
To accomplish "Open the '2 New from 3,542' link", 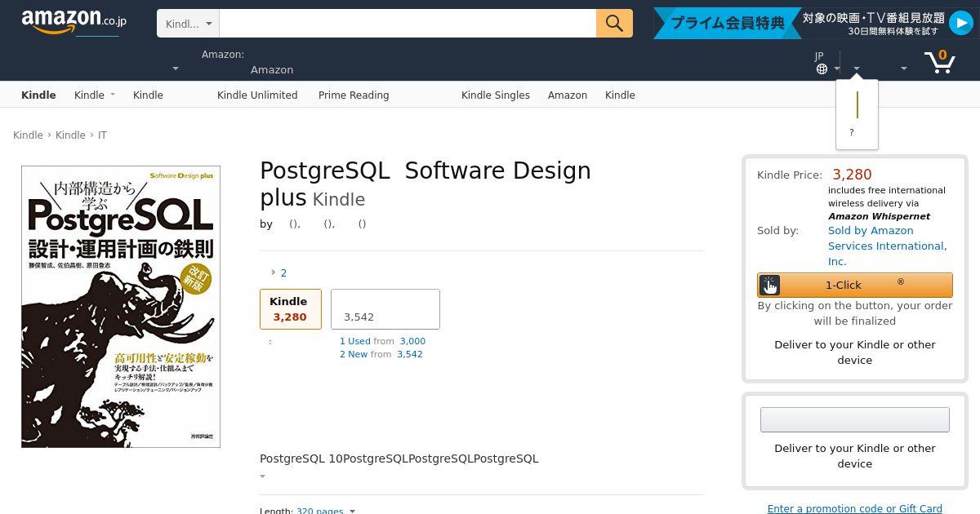I will pyautogui.click(x=381, y=354).
